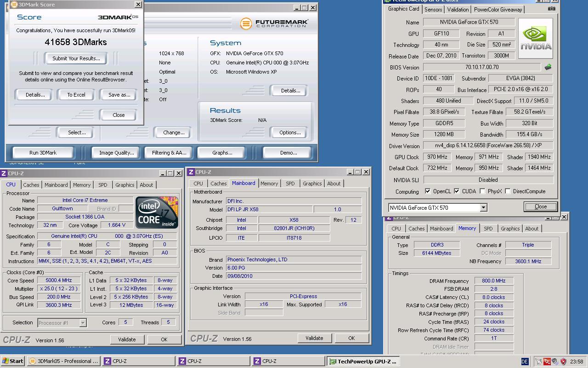The width and height of the screenshot is (588, 368).
Task: Click Validate in CPU-Z CPU window
Action: tap(127, 339)
